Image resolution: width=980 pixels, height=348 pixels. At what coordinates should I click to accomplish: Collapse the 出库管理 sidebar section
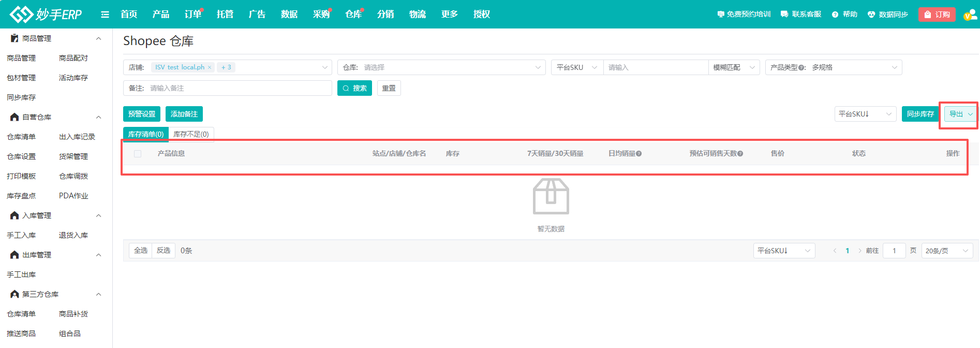99,255
